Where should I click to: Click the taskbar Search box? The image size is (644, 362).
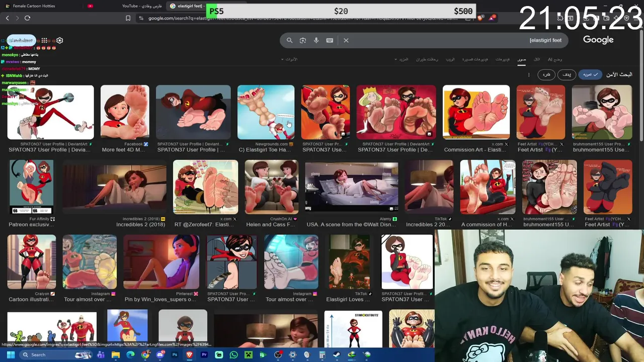55,355
